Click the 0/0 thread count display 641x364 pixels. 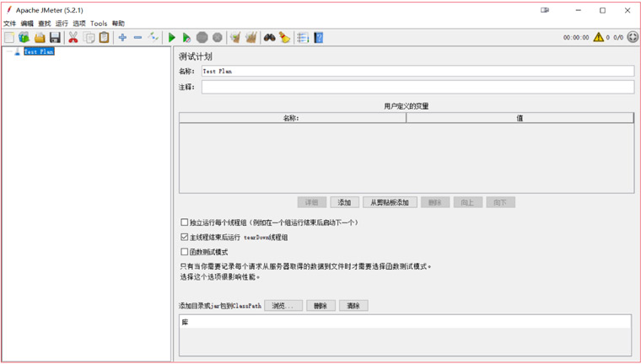[x=618, y=37]
